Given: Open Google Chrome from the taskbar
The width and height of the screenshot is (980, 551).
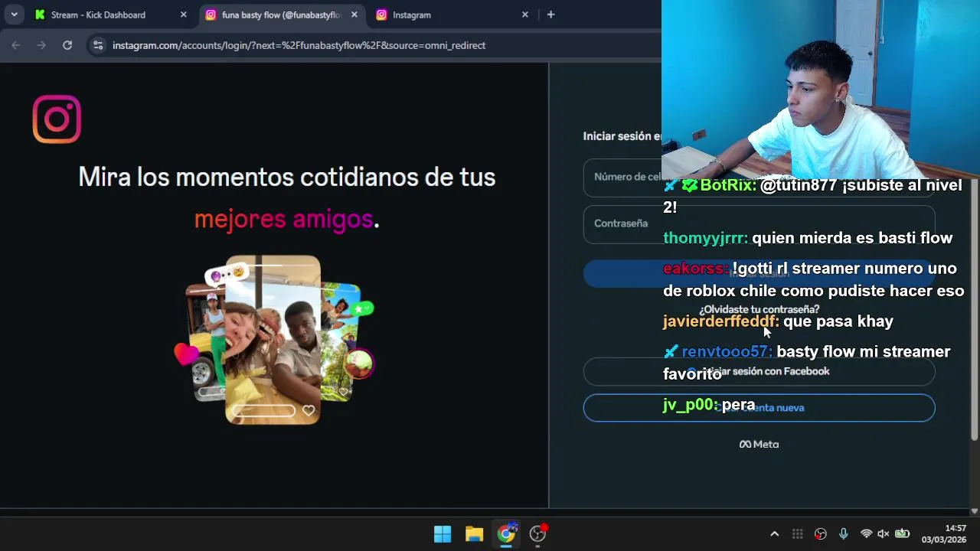Looking at the screenshot, I should click(507, 534).
